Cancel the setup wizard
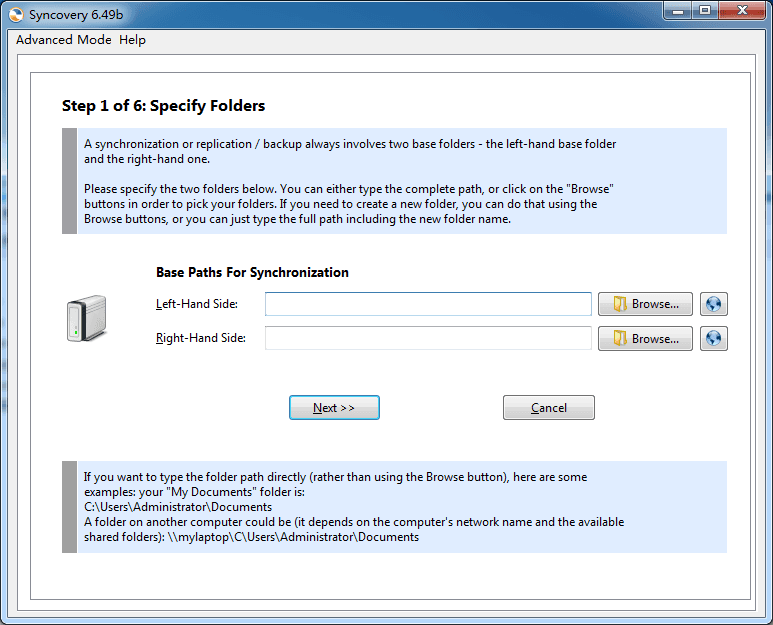The image size is (773, 625). tap(548, 408)
